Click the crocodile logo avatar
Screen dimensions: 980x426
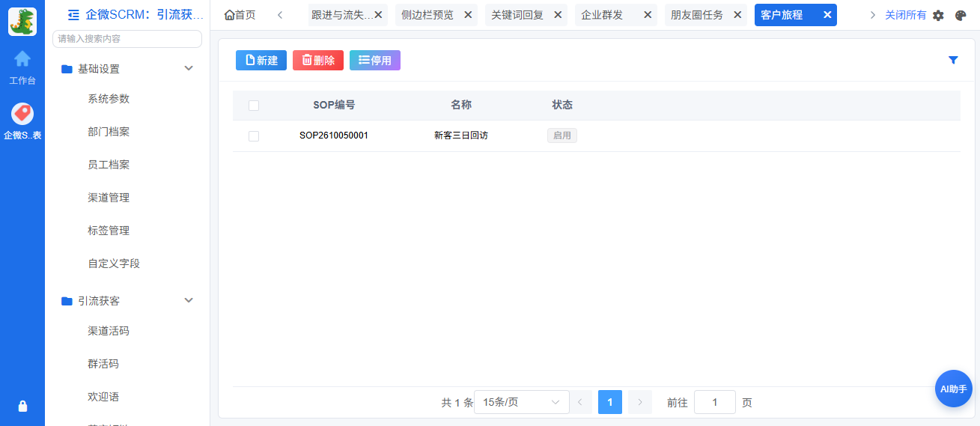(x=22, y=22)
